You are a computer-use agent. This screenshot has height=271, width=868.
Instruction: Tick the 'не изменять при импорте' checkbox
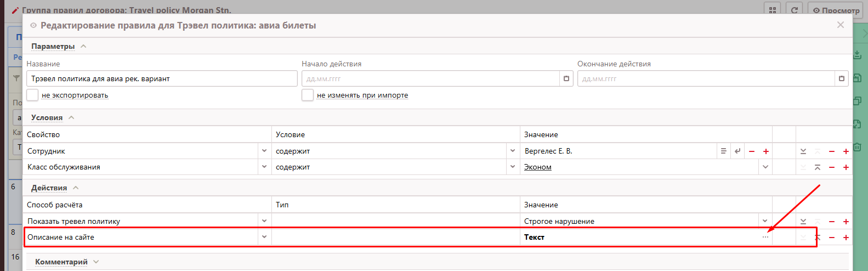308,95
